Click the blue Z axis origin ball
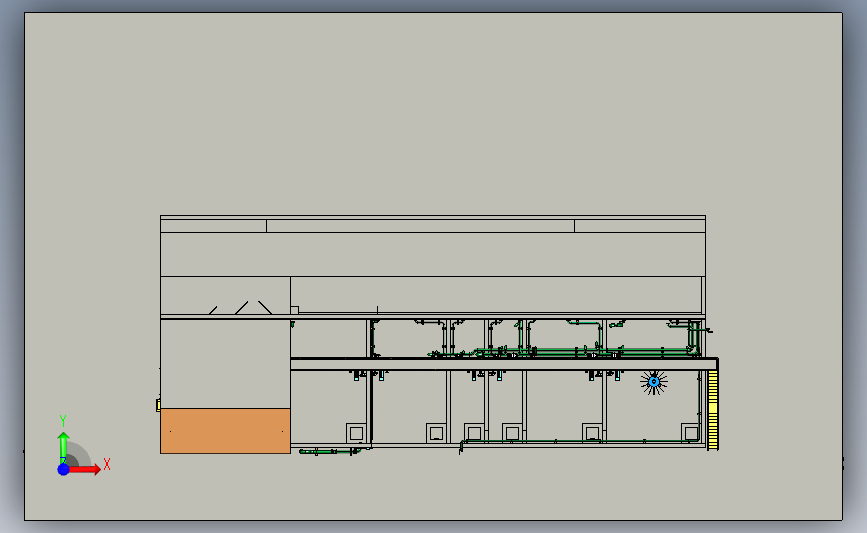 (63, 469)
